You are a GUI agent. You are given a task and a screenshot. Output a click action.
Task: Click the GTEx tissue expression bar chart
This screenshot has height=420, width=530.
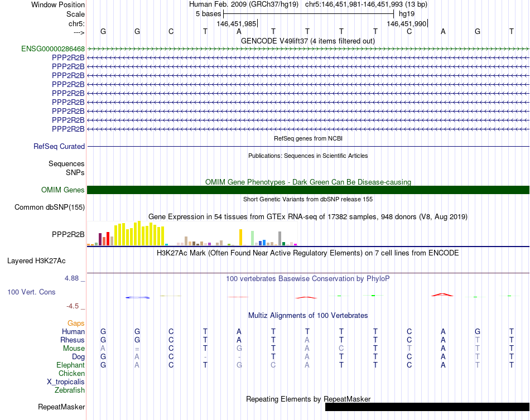coord(192,233)
